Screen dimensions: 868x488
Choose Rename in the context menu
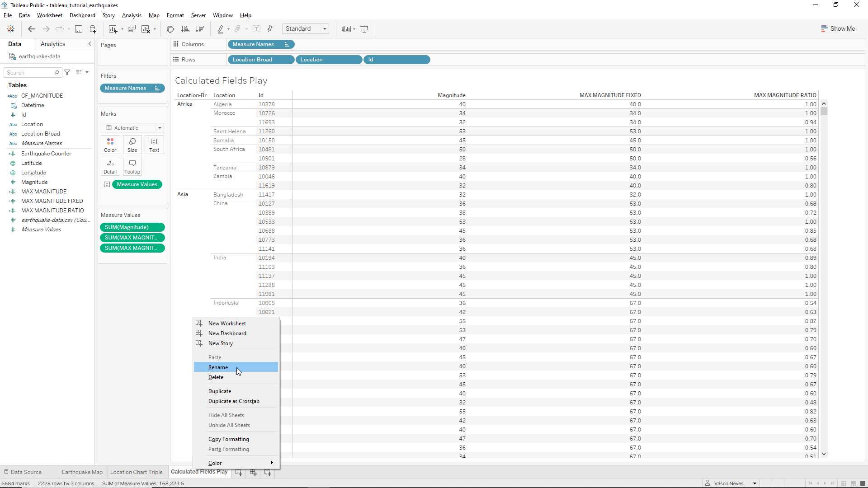236,367
